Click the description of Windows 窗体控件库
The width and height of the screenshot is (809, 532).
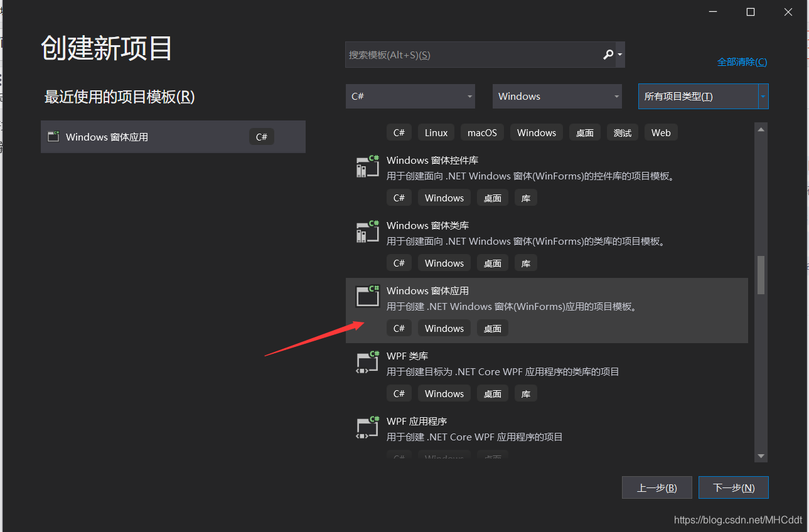(x=532, y=176)
